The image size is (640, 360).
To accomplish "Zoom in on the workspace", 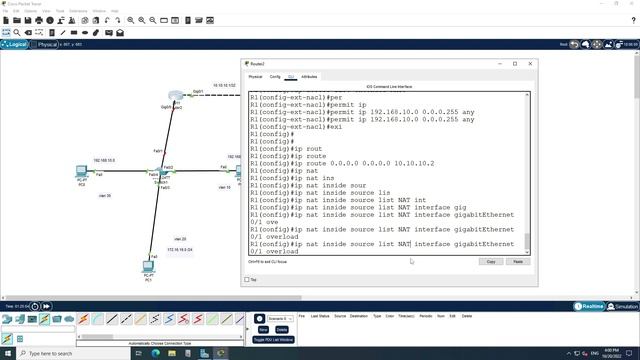I will (131, 20).
